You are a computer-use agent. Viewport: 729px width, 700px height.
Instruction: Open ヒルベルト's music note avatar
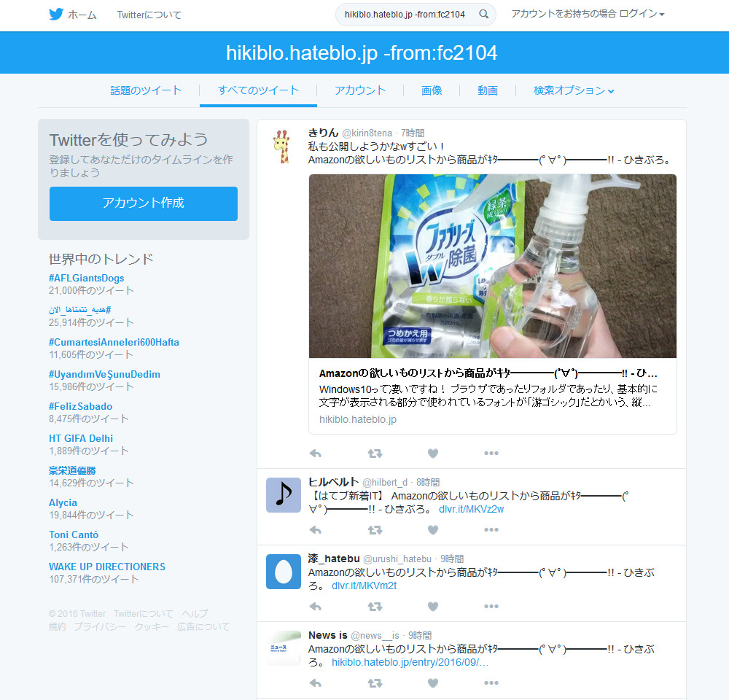[x=283, y=495]
